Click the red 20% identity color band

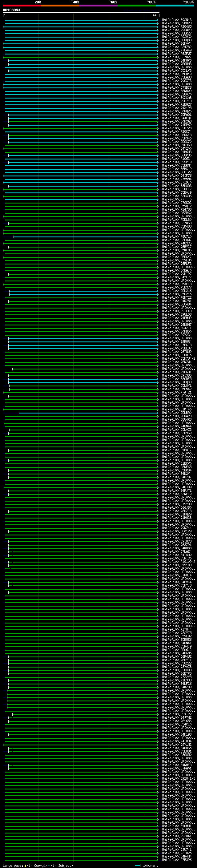pos(22,6)
